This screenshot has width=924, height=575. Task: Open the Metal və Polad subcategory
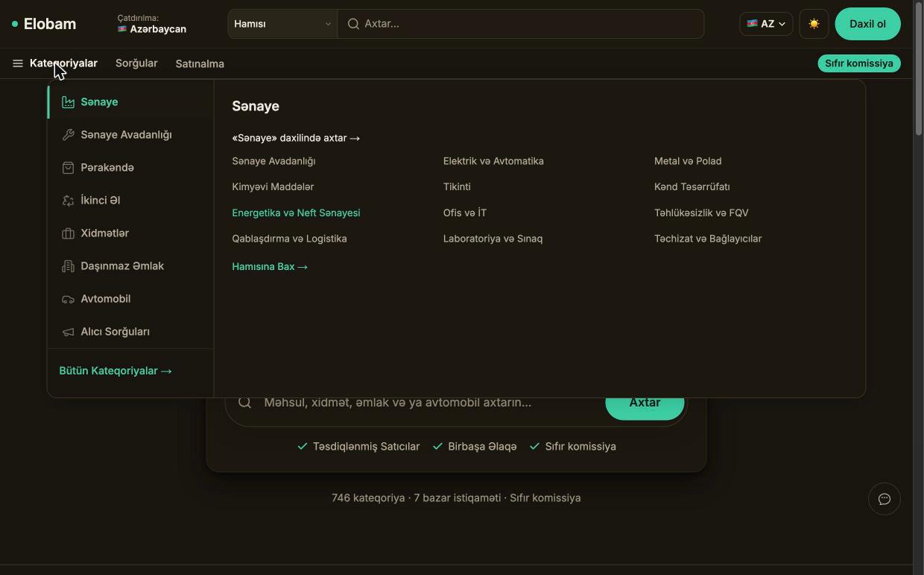click(688, 161)
